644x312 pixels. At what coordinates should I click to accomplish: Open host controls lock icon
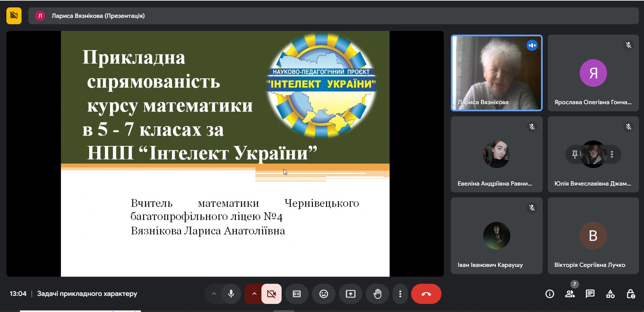pyautogui.click(x=631, y=294)
